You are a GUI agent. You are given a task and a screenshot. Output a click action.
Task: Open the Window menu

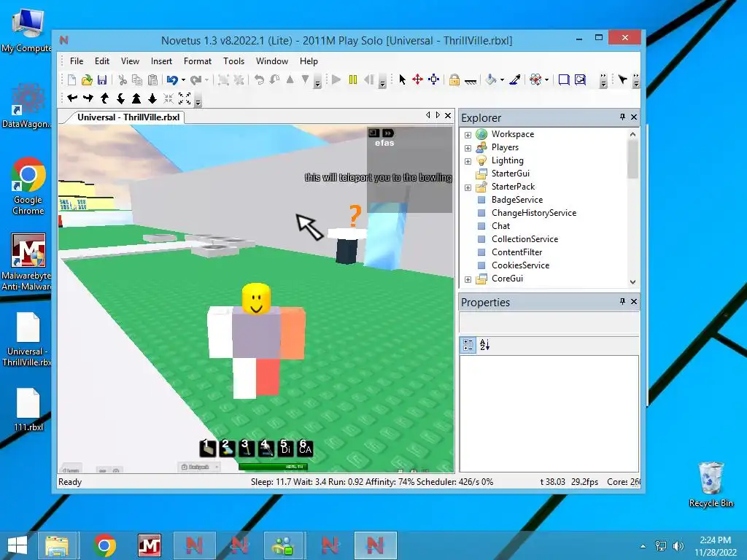tap(272, 61)
